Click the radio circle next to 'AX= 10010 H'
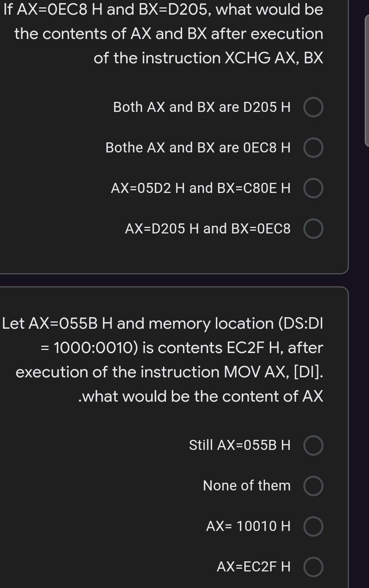Image resolution: width=369 pixels, height=588 pixels. [313, 526]
